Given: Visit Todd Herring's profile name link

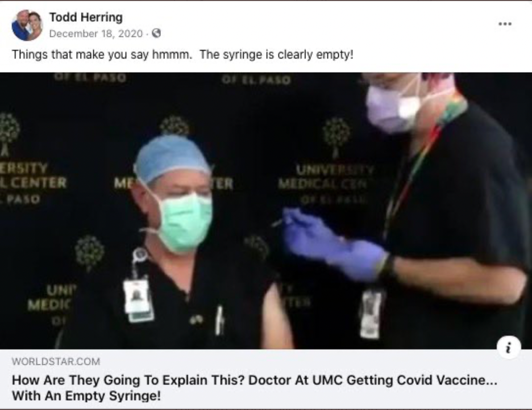Looking at the screenshot, I should click(86, 17).
